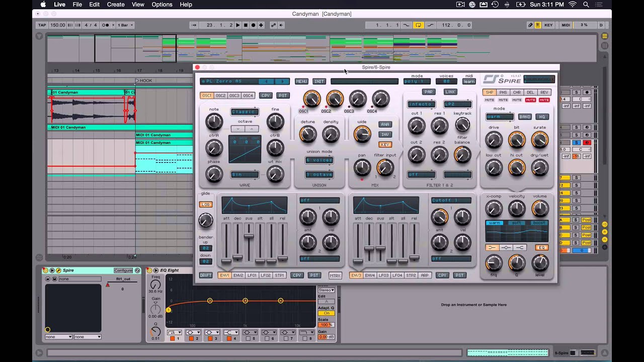Click the Wi-Fi status icon

click(x=573, y=5)
